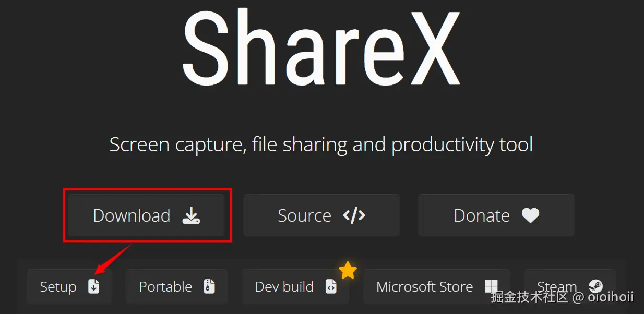Click the code file icon beside Dev build
Image resolution: width=644 pixels, height=314 pixels.
(x=331, y=286)
